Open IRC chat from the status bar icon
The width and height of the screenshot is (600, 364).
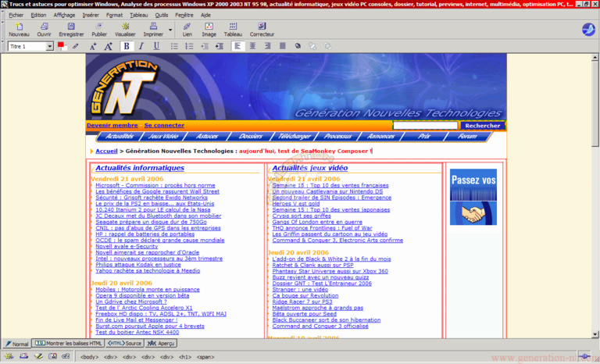[66, 356]
